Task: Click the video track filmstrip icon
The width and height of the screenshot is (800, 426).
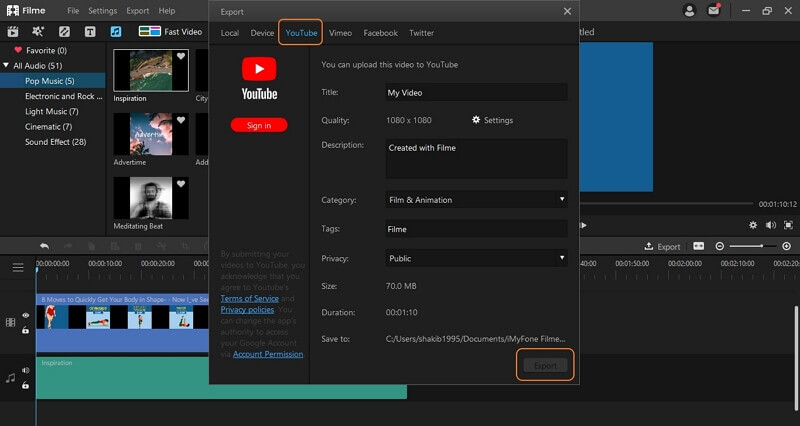Action: pyautogui.click(x=10, y=322)
